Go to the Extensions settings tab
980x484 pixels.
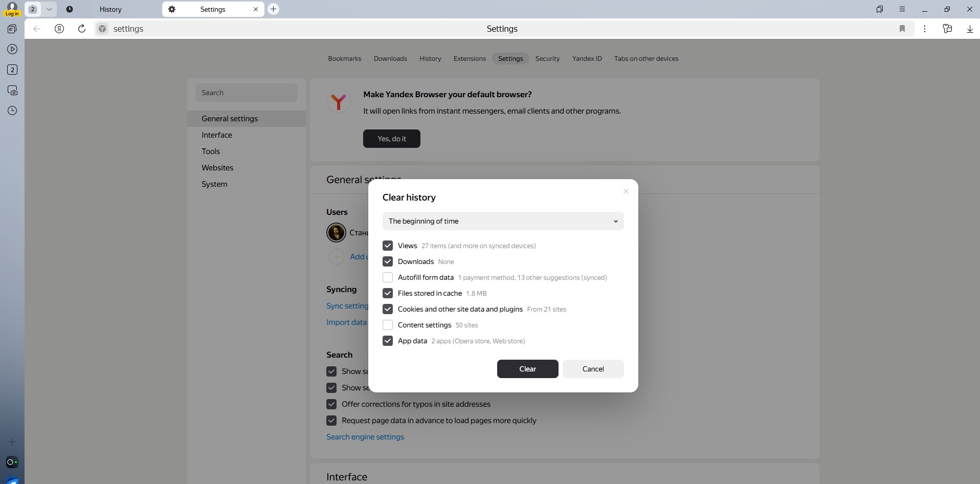coord(469,58)
